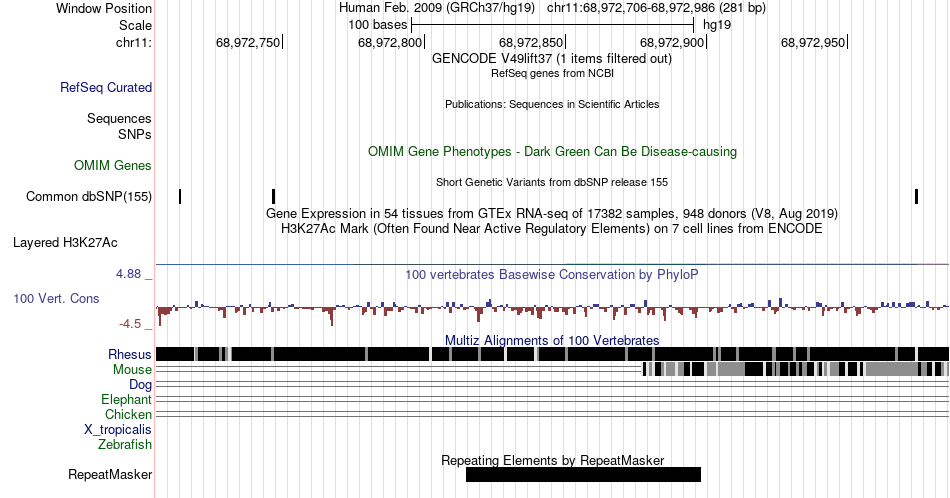Click the RepeatMasker track label

(x=110, y=474)
